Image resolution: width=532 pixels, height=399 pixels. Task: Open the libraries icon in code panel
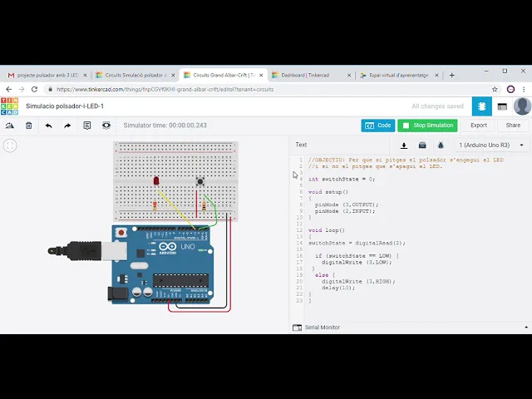[x=422, y=145]
